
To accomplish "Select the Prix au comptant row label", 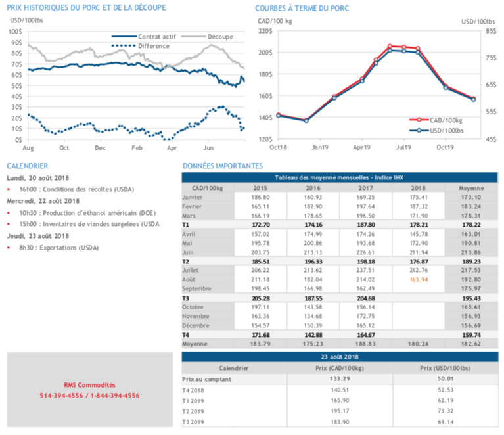I will click(204, 380).
